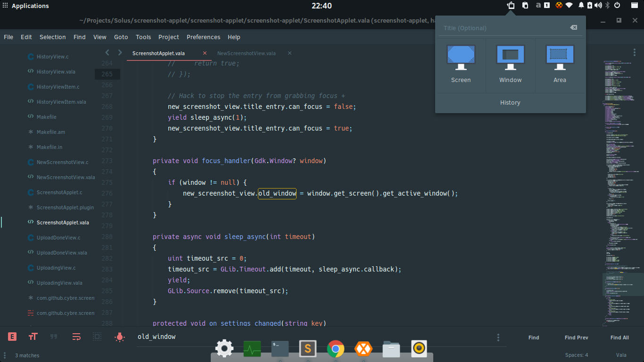Open the clipboard manager tray icon
The image size is (644, 362).
[525, 6]
